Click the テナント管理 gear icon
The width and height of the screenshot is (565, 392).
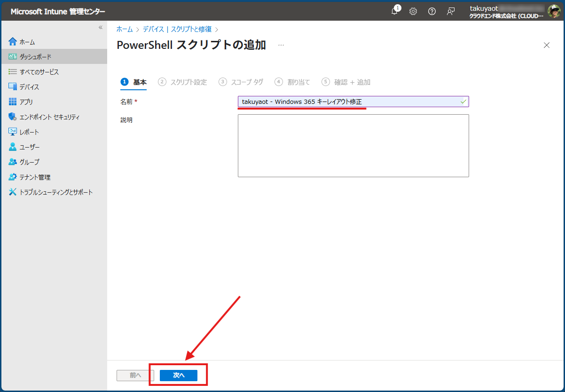pos(13,177)
